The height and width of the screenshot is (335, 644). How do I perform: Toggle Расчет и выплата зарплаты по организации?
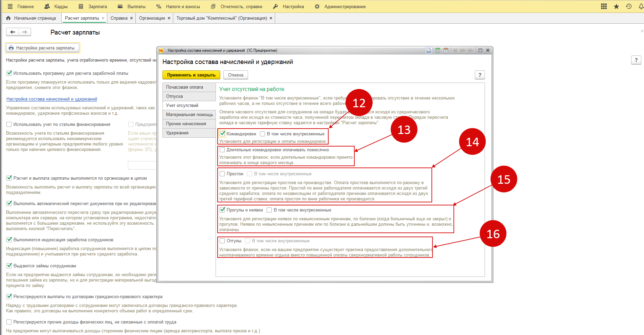coord(9,178)
